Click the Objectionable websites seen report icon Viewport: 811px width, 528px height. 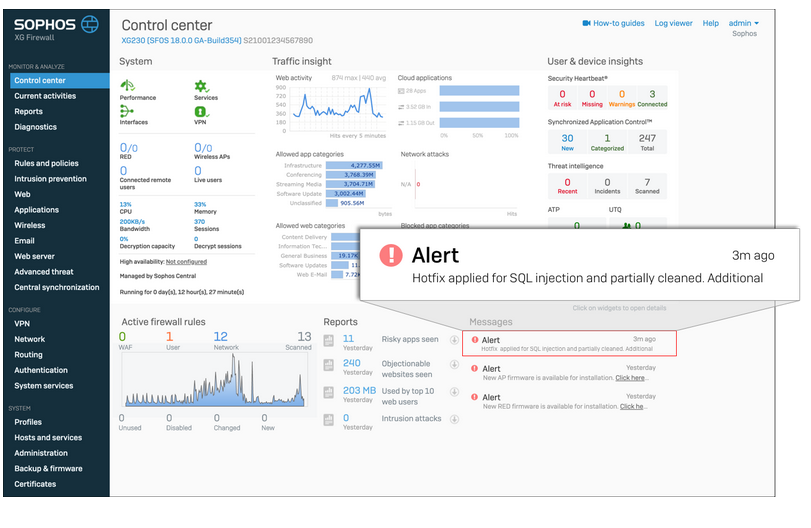[x=328, y=365]
